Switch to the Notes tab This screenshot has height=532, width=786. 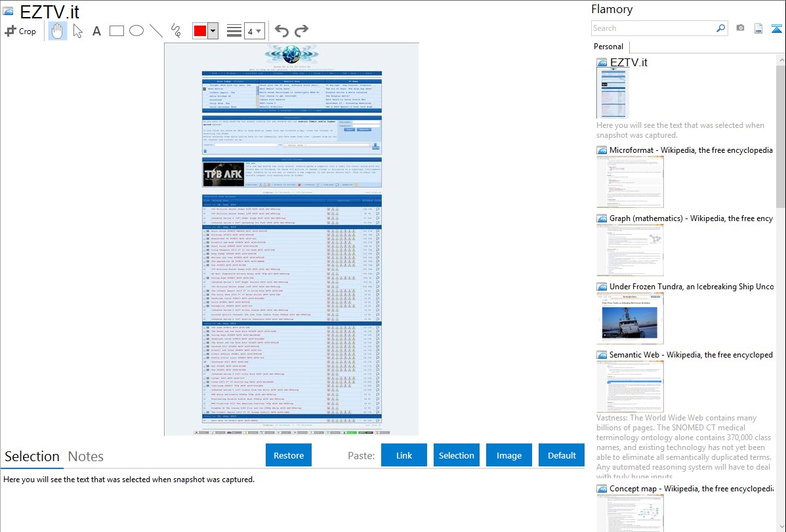point(86,457)
